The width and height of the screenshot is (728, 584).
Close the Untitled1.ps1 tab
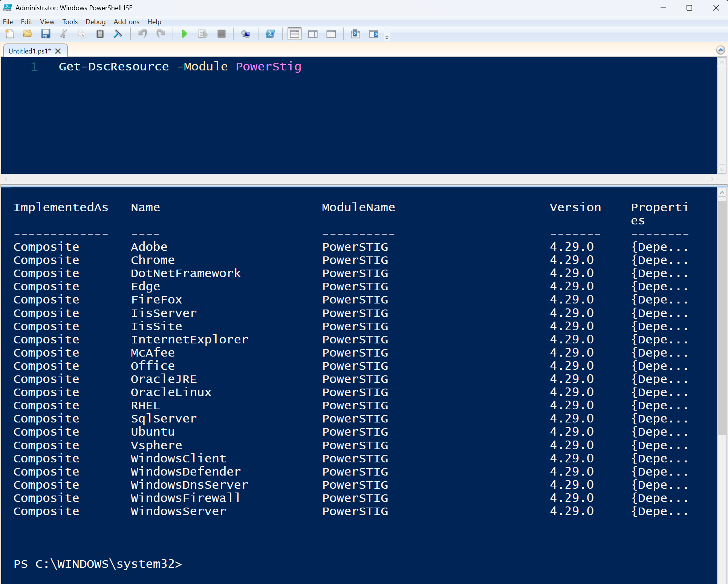[58, 51]
